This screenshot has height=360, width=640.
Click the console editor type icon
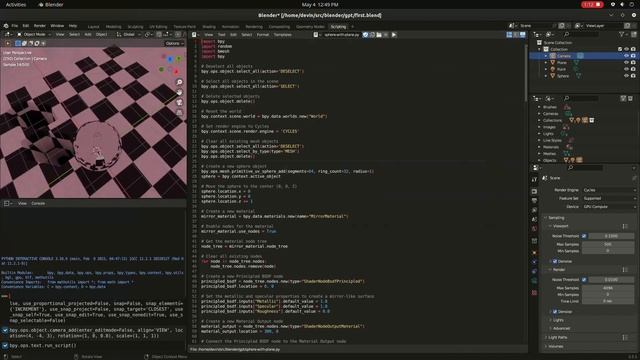7,203
